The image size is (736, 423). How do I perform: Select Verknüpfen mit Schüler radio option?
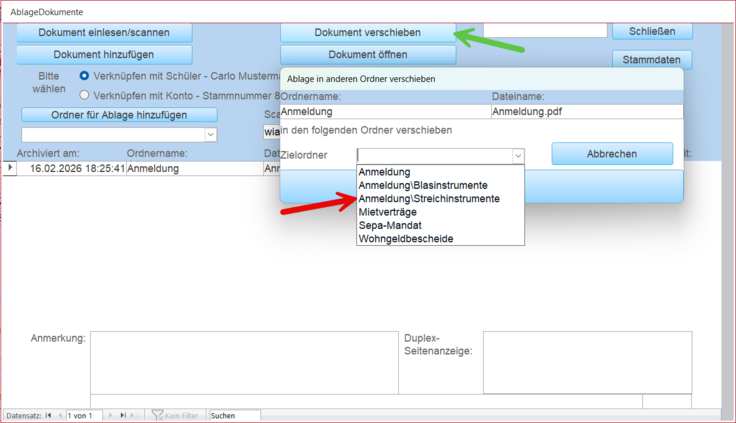click(x=85, y=76)
